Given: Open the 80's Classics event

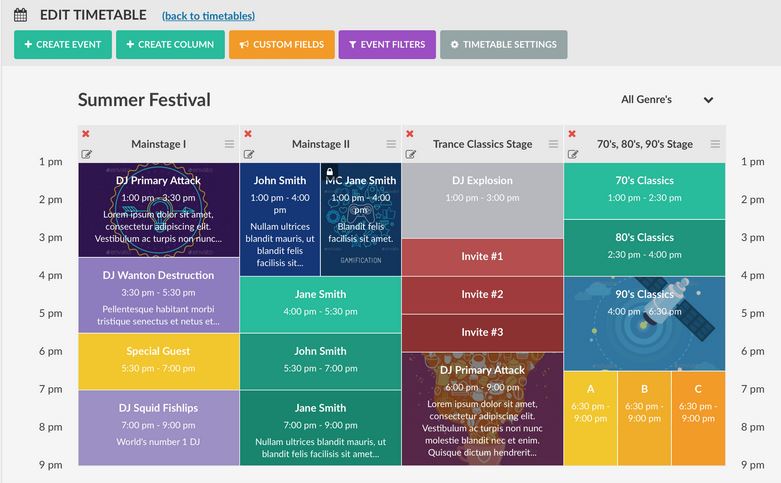Looking at the screenshot, I should pos(645,247).
